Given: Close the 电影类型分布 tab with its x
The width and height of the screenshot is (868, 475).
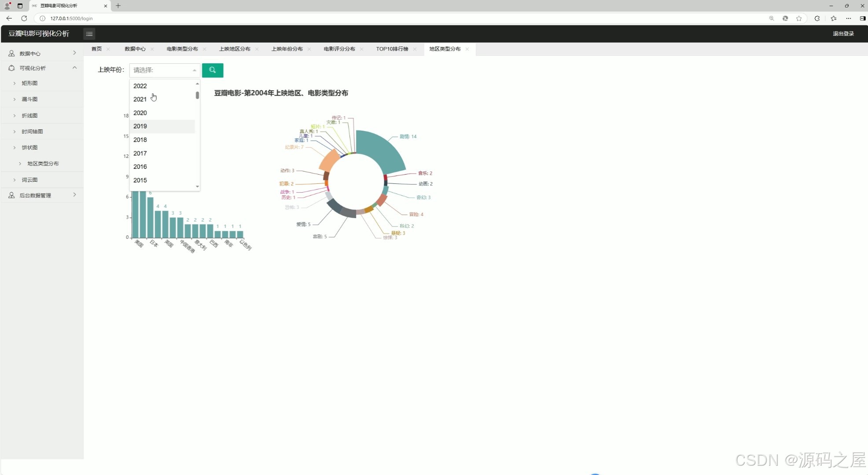Looking at the screenshot, I should 205,49.
